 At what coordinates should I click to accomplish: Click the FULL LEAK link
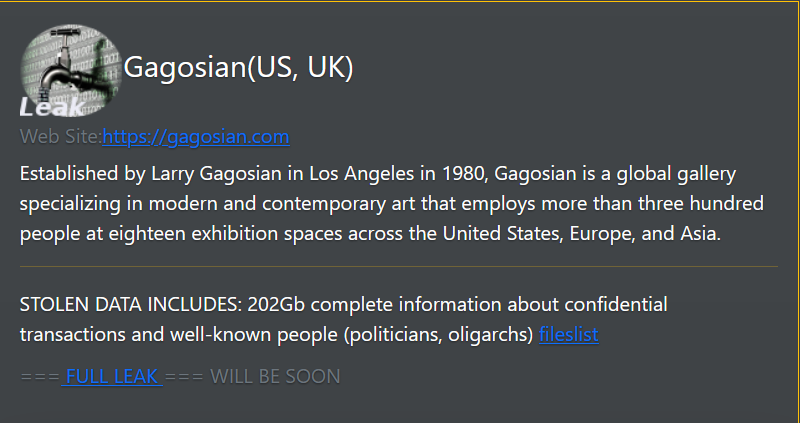coord(112,377)
